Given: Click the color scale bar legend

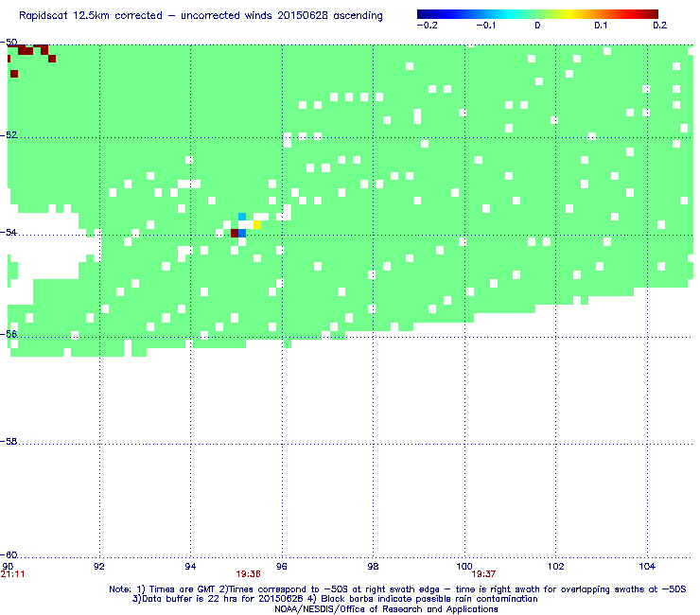Looking at the screenshot, I should click(x=537, y=14).
